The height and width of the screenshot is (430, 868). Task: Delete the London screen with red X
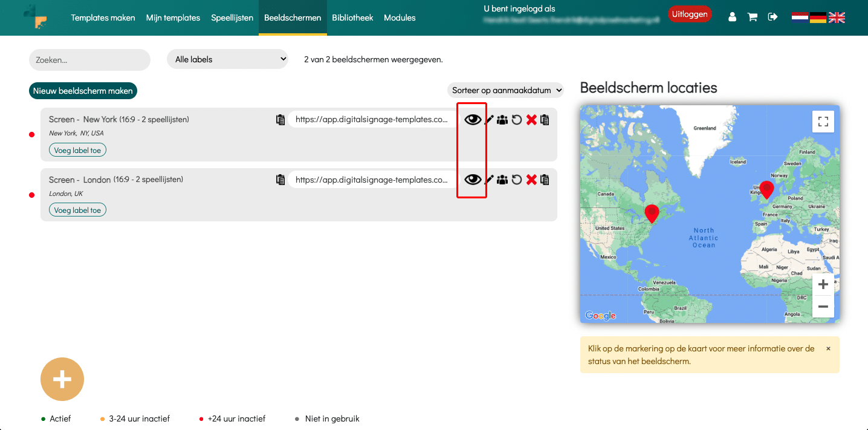(x=531, y=180)
